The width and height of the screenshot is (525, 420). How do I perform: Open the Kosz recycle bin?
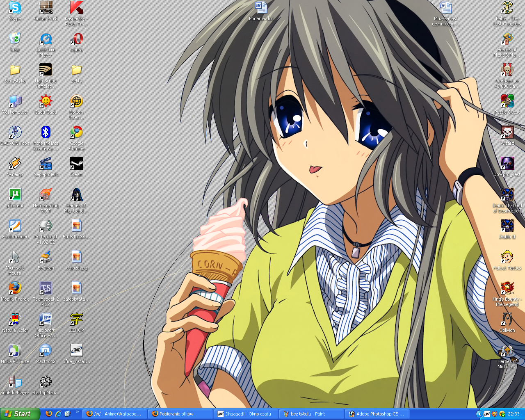[15, 39]
